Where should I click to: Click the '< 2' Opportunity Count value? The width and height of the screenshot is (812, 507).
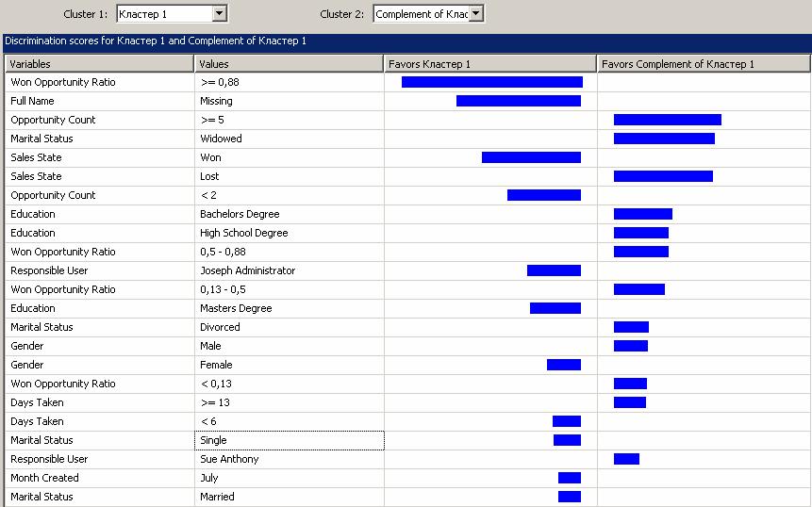pyautogui.click(x=289, y=196)
